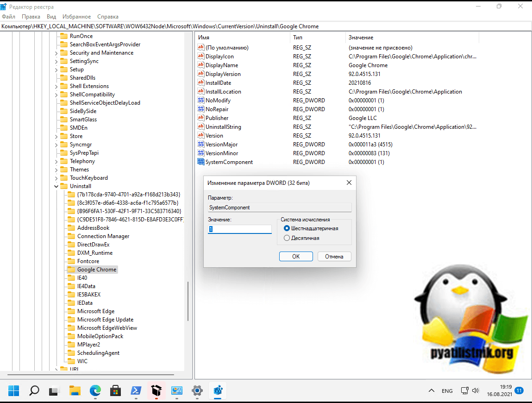Image resolution: width=532 pixels, height=403 pixels.
Task: Click the SystemComponent DWORD value icon
Action: pyautogui.click(x=201, y=162)
